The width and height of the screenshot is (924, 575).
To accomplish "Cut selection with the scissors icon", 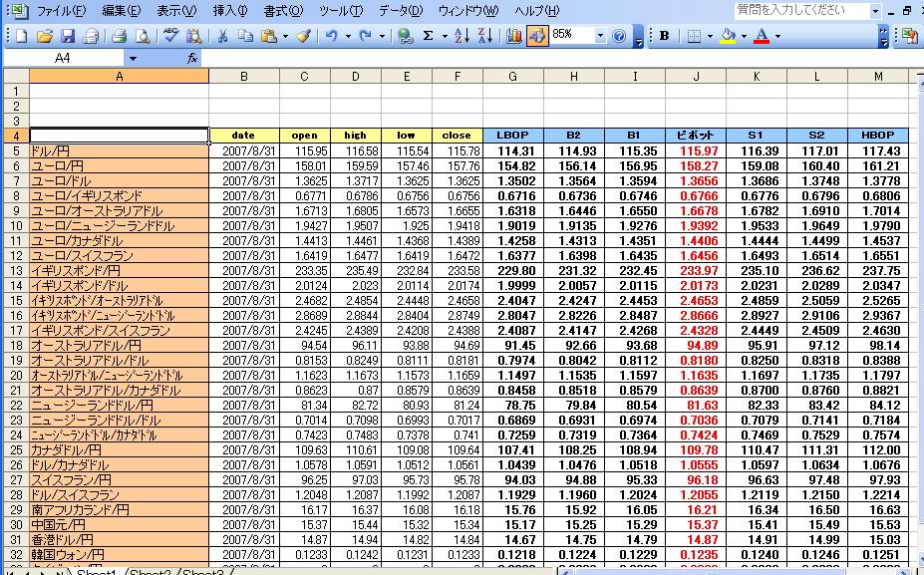I will click(222, 37).
